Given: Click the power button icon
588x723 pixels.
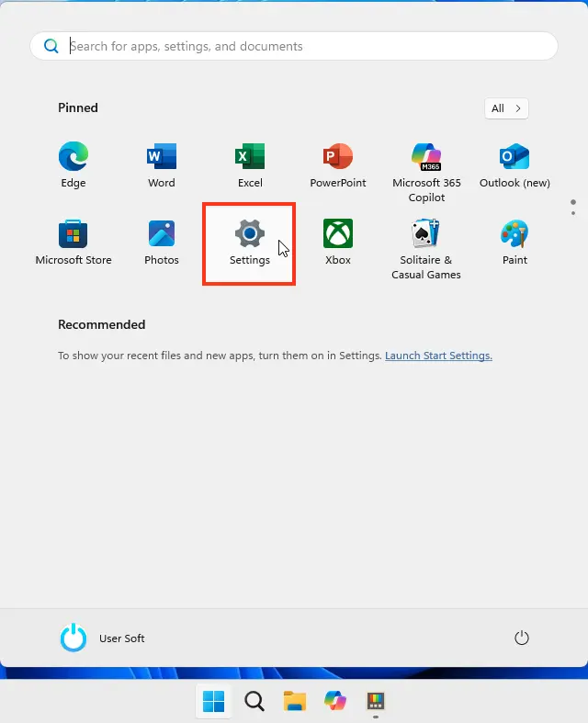Looking at the screenshot, I should 522,638.
